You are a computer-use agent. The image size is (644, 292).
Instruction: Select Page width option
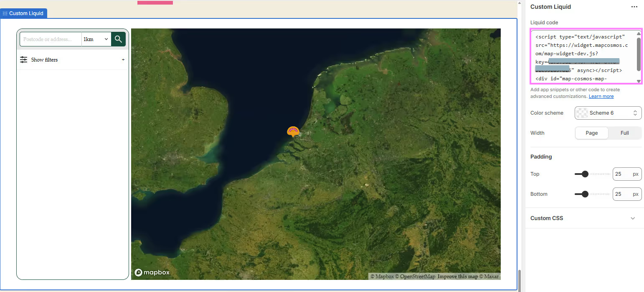[x=591, y=133]
